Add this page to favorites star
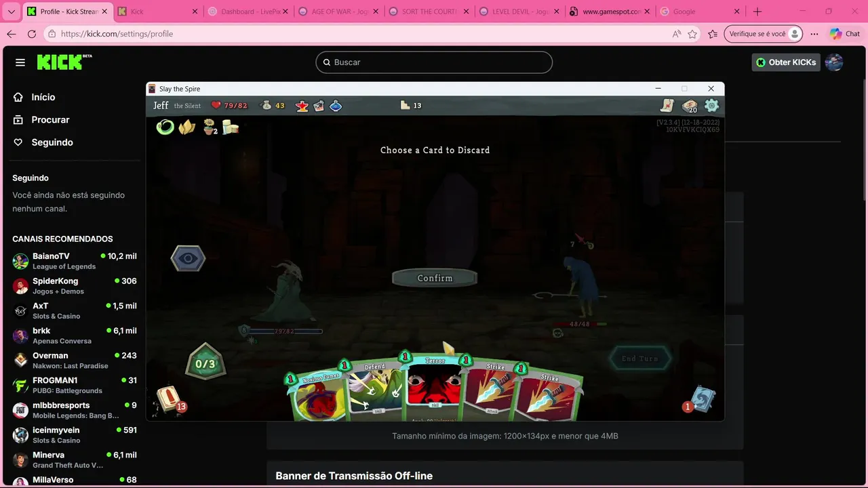868x488 pixels. point(692,34)
